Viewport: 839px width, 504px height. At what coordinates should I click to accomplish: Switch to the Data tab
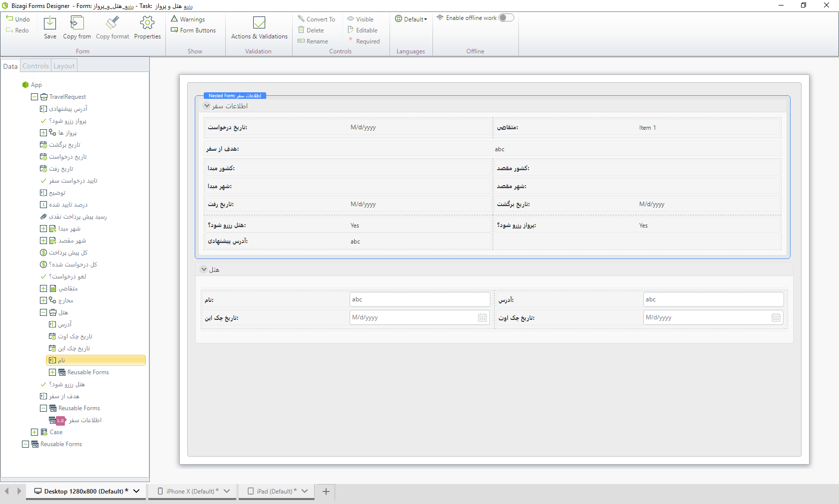pos(10,66)
